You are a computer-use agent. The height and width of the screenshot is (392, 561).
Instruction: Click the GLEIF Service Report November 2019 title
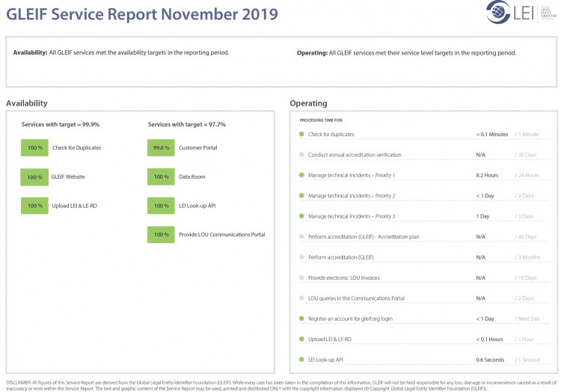point(141,14)
